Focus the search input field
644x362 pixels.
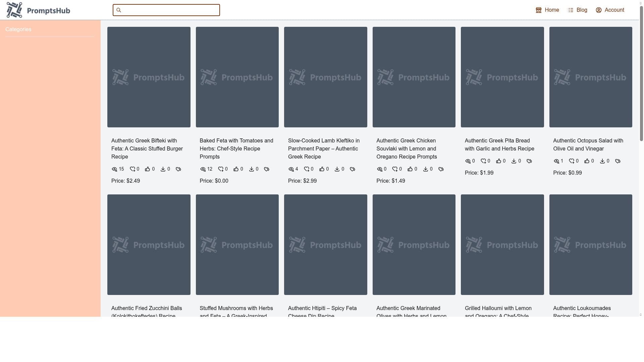point(166,10)
